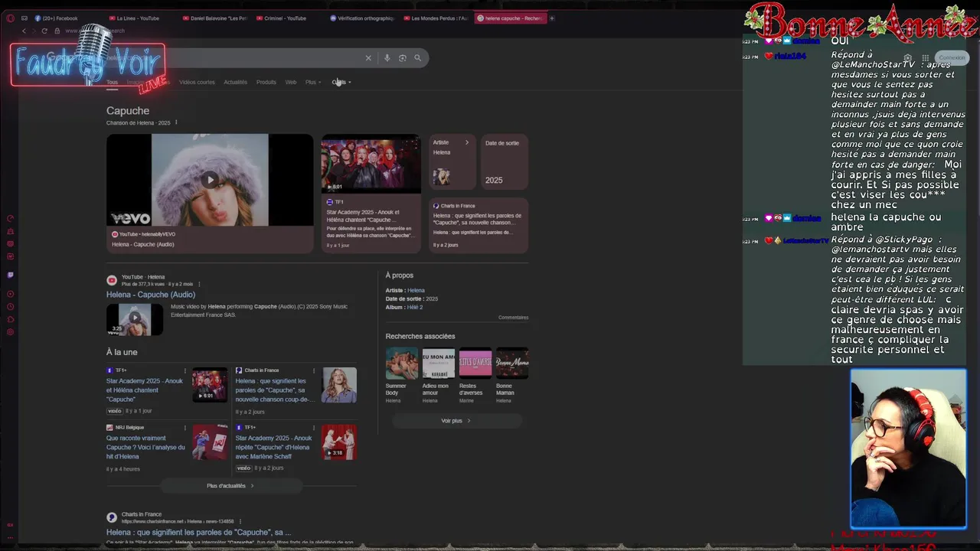Open the Google apps grid icon
The height and width of the screenshot is (551, 980).
pyautogui.click(x=925, y=57)
